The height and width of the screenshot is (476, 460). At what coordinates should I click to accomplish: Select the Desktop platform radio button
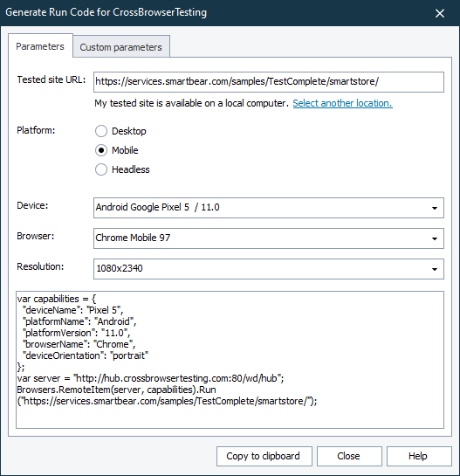pos(101,131)
